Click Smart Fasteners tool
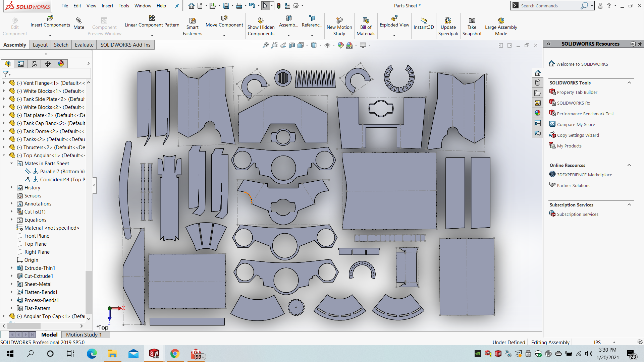This screenshot has height=362, width=644. pyautogui.click(x=193, y=26)
